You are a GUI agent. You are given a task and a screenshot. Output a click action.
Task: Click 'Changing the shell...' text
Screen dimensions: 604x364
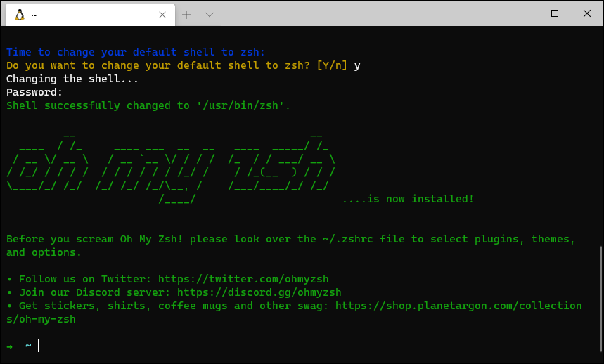tap(72, 79)
